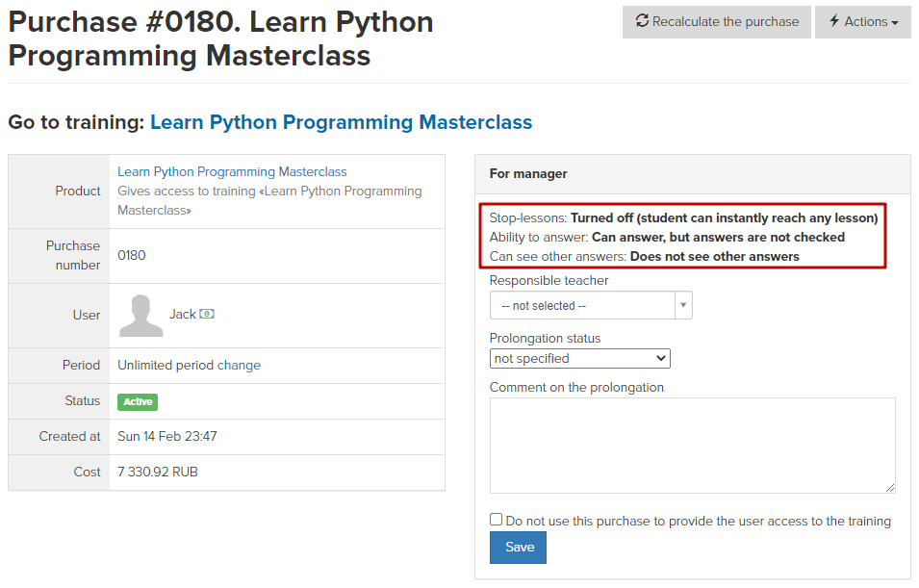The width and height of the screenshot is (919, 588).
Task: Save the manager settings
Action: tap(518, 547)
